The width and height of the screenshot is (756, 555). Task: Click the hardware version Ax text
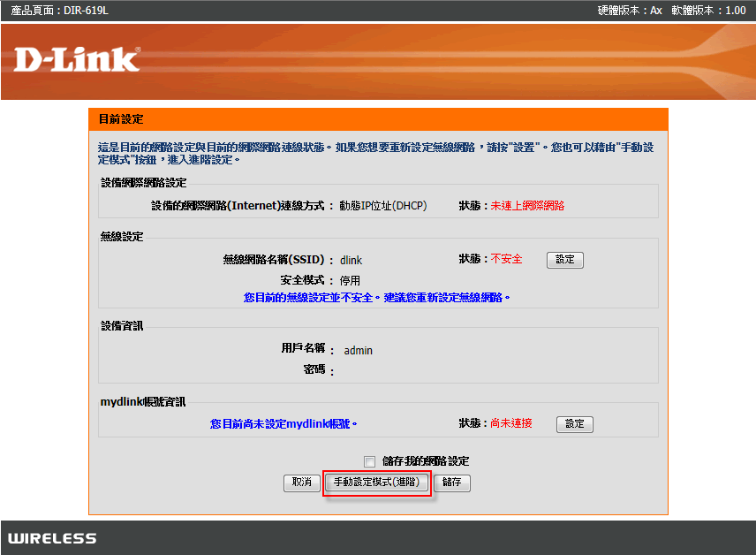[x=630, y=10]
